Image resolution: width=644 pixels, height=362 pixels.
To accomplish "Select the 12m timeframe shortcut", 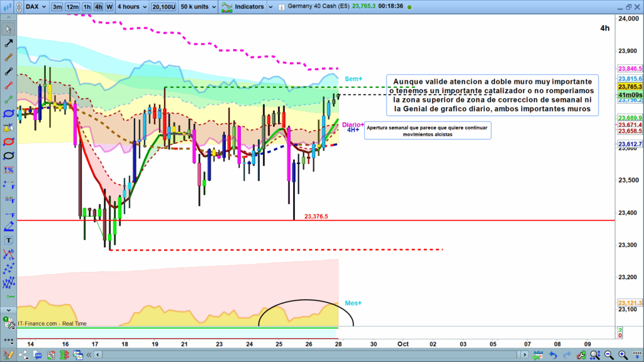I will [72, 7].
